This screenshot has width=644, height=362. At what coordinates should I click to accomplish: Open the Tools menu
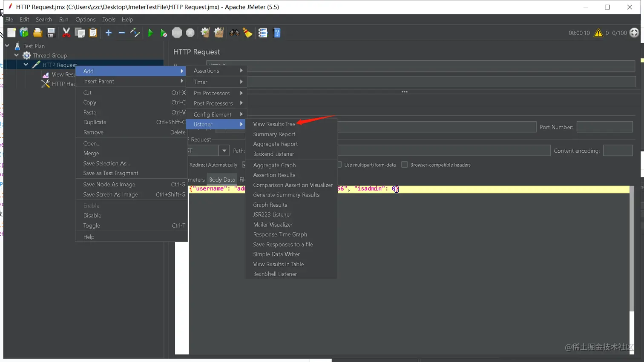[109, 20]
